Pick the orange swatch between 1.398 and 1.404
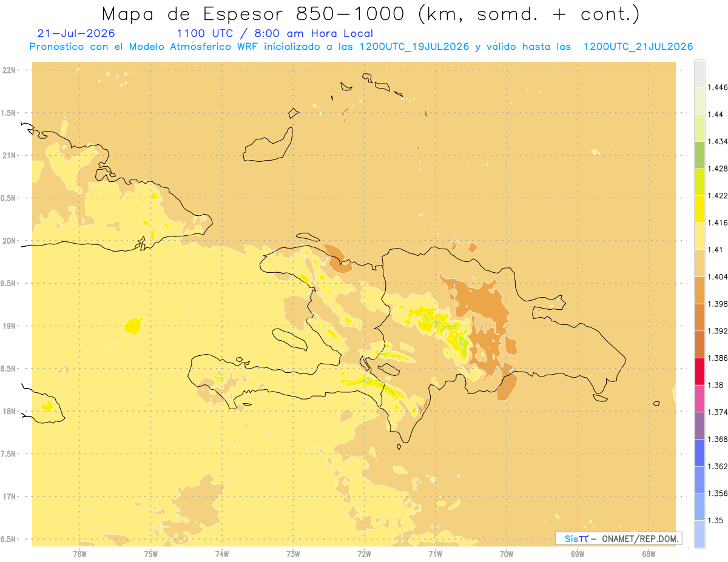This screenshot has width=728, height=562. (x=699, y=290)
